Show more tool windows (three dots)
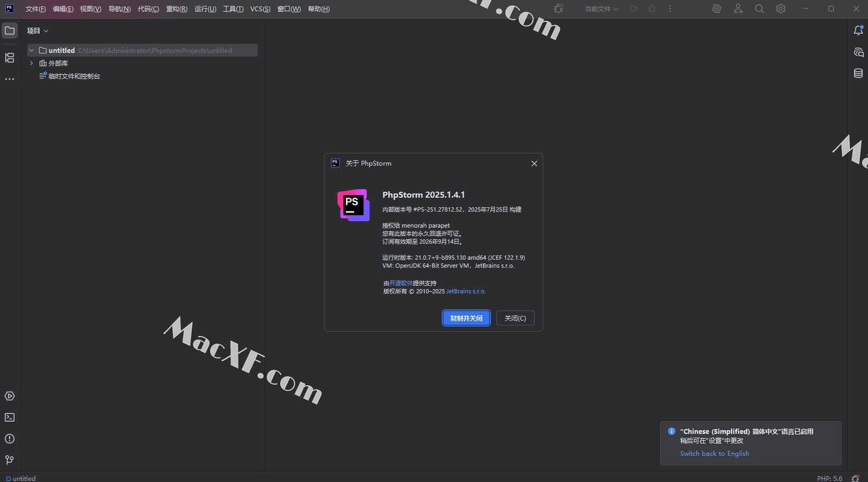 point(10,79)
